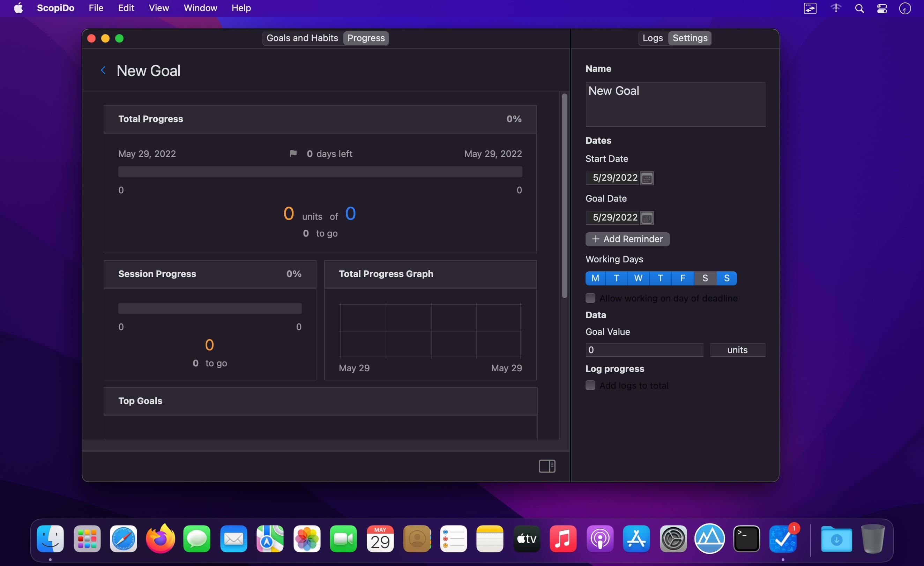Image resolution: width=924 pixels, height=566 pixels.
Task: Select the Settings tab button
Action: [690, 38]
